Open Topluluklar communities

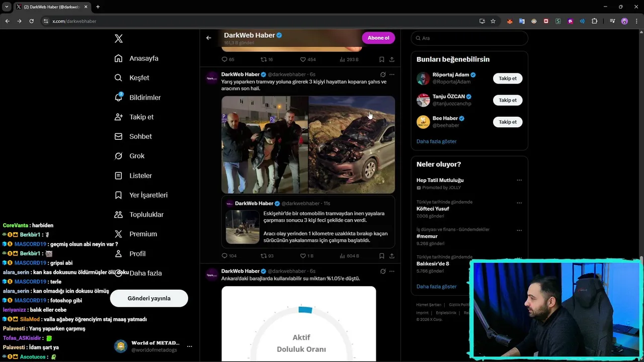pyautogui.click(x=139, y=215)
